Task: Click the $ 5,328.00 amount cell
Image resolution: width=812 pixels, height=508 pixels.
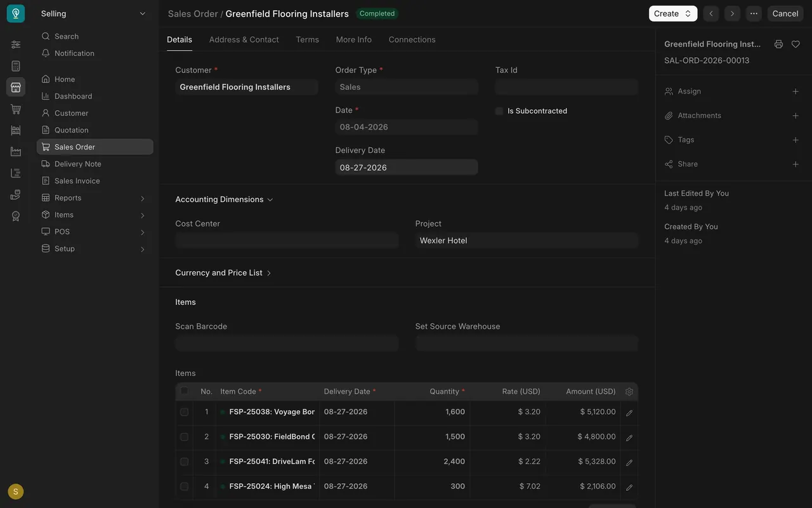Action: (x=583, y=462)
